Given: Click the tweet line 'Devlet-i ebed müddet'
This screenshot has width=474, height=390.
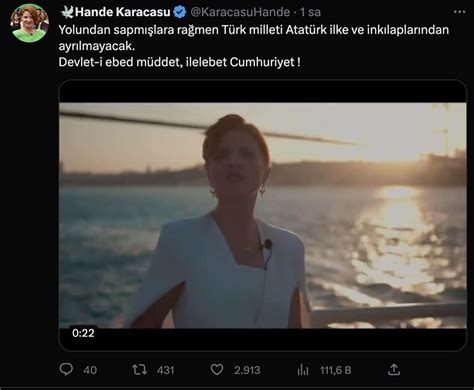Looking at the screenshot, I should click(x=179, y=62).
